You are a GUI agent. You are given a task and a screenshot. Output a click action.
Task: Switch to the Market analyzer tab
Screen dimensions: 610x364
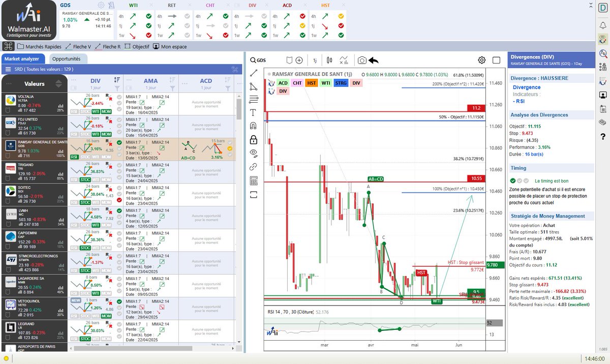pos(23,58)
